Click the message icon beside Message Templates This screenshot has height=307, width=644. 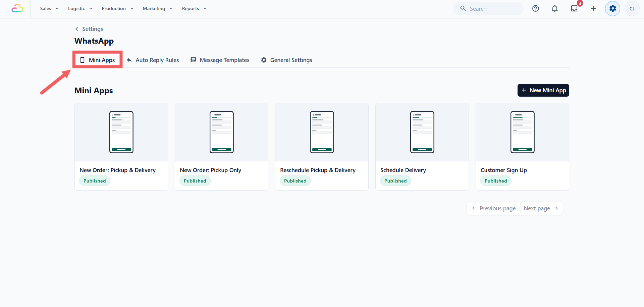[193, 60]
